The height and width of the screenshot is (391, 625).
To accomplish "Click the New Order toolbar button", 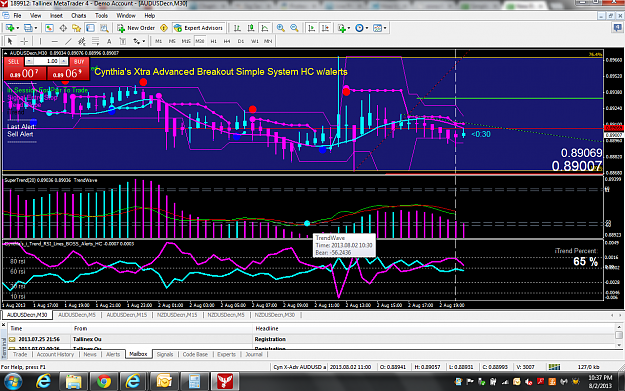I will [136, 28].
